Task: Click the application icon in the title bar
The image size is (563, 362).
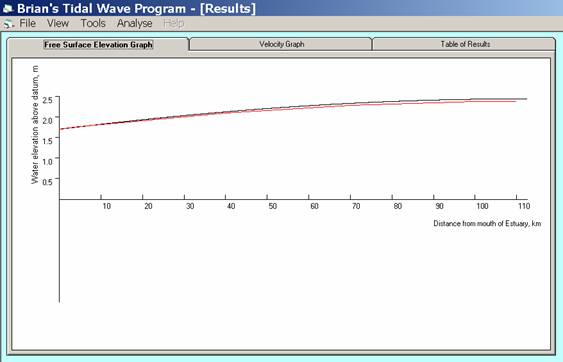Action: (x=8, y=8)
